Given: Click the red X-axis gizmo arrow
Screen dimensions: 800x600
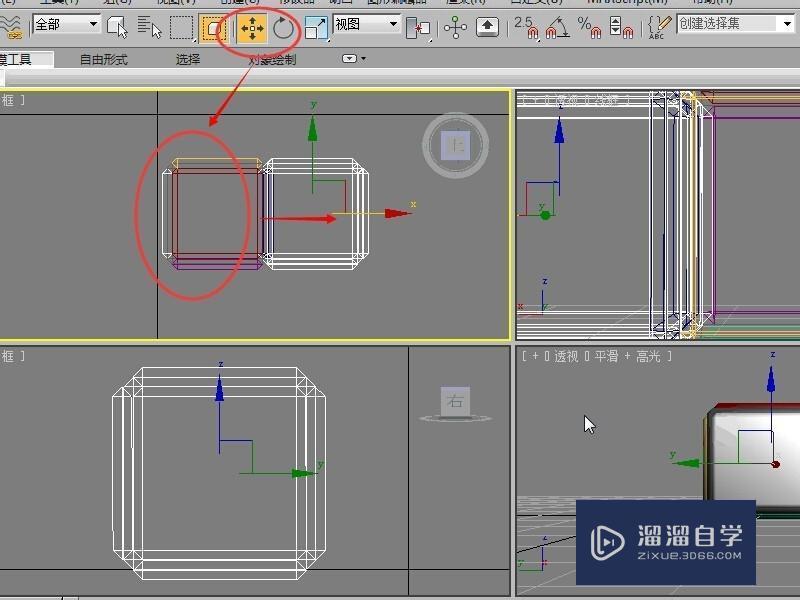Looking at the screenshot, I should [x=397, y=213].
